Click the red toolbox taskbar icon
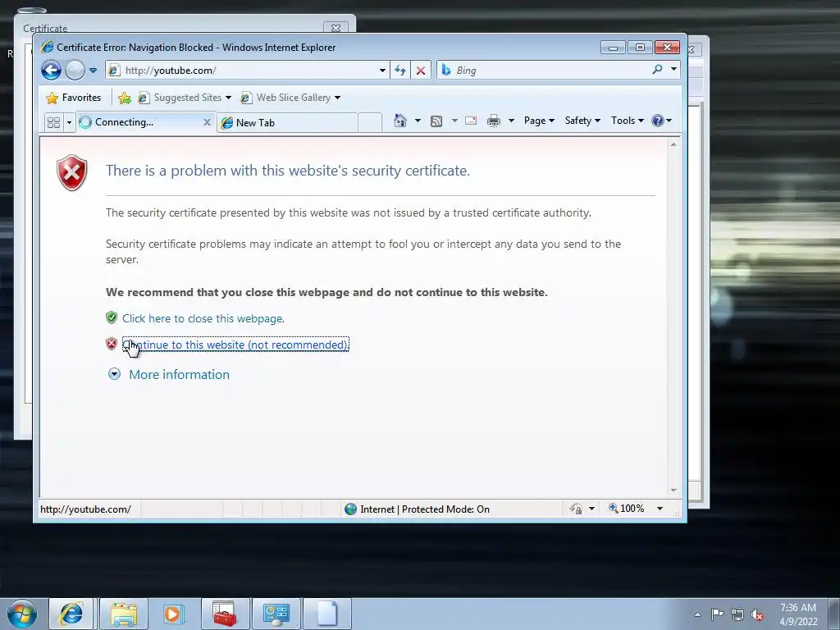840x630 pixels. (x=225, y=614)
